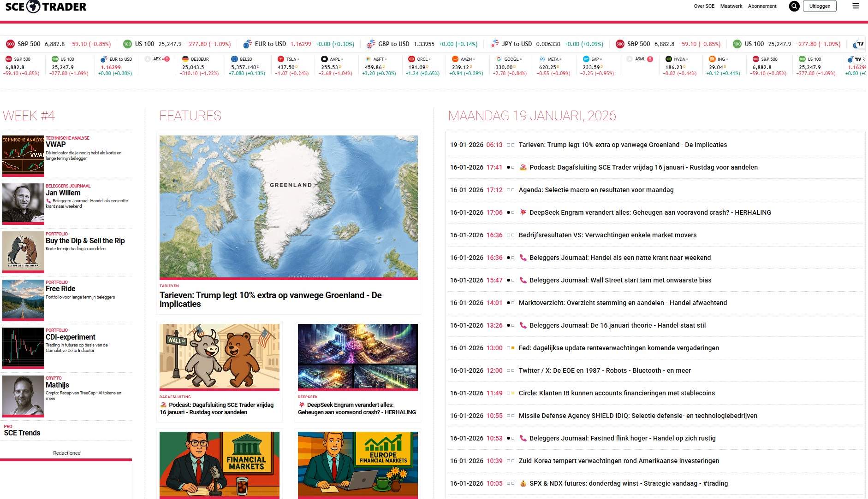Click the red warning icon beside ASML
This screenshot has height=499, width=868.
pos(650,59)
